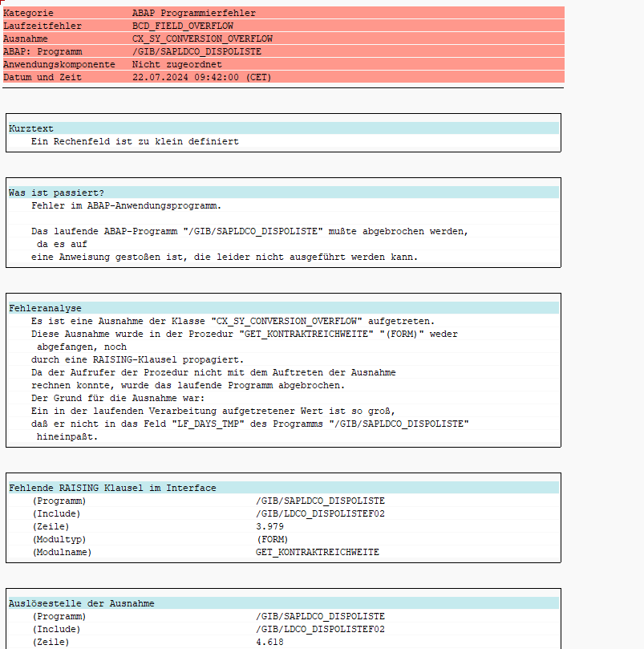This screenshot has width=644, height=649.
Task: Click the Fehleranalyse section header
Action: [45, 308]
